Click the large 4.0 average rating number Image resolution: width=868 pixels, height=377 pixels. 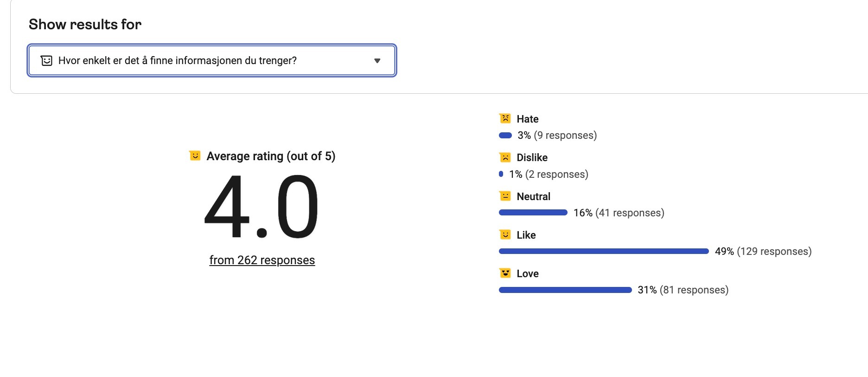[262, 207]
